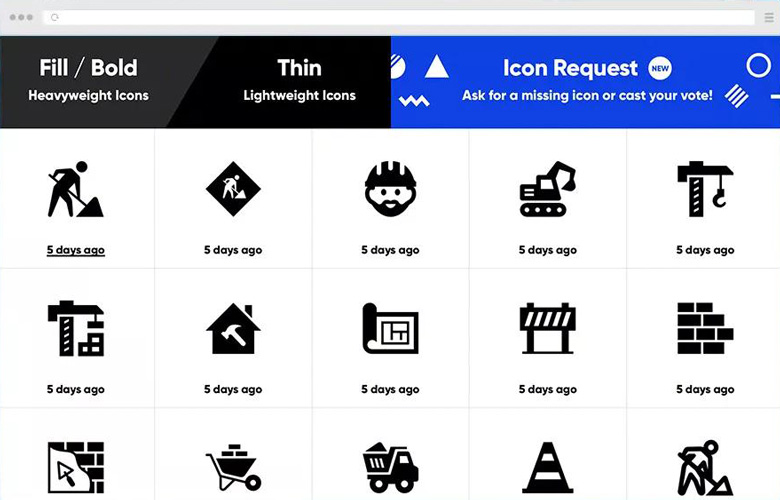Click the traffic cone icon
The width and height of the screenshot is (780, 500).
pos(547,468)
